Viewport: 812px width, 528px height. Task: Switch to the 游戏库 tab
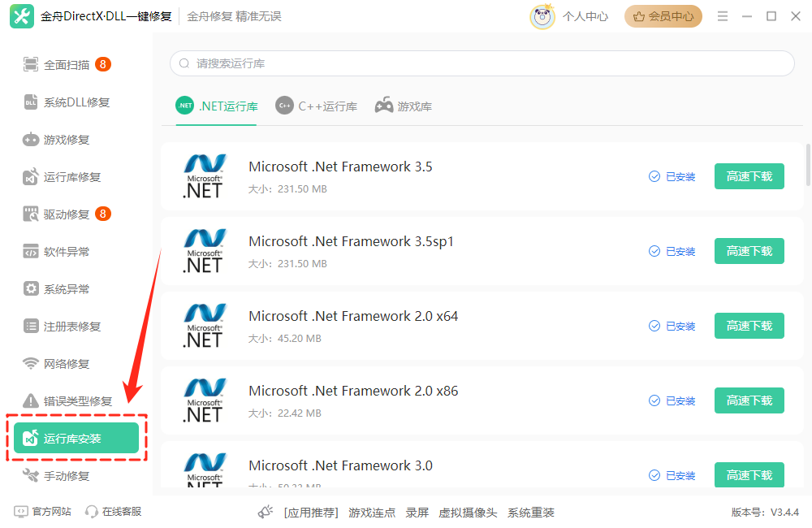404,106
